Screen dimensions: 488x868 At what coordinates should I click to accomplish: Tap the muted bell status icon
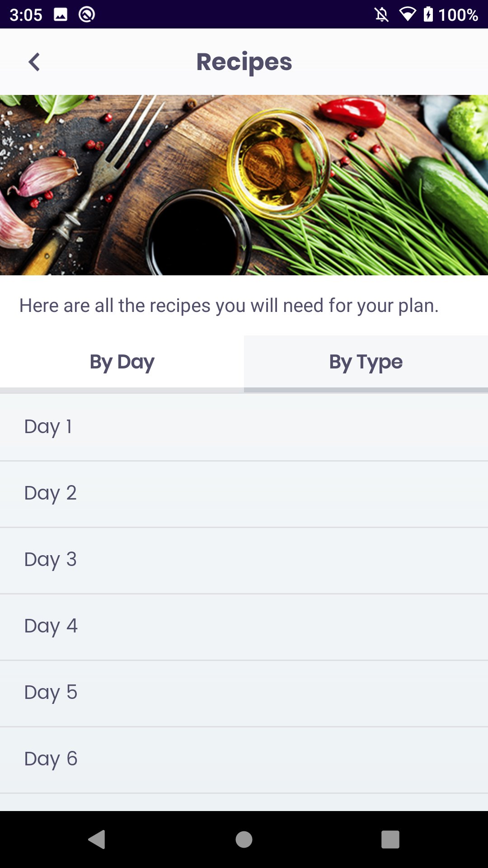382,14
